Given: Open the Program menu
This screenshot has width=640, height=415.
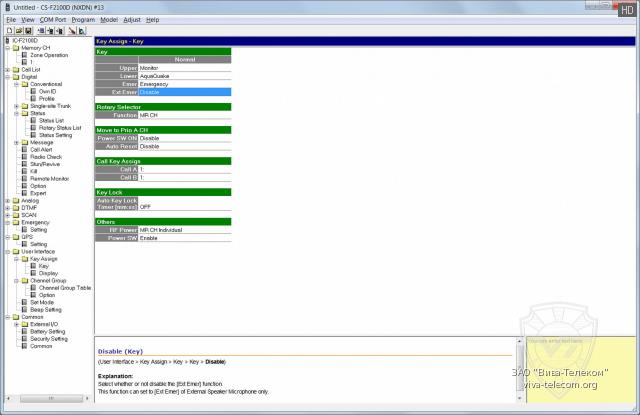Looking at the screenshot, I should 83,20.
